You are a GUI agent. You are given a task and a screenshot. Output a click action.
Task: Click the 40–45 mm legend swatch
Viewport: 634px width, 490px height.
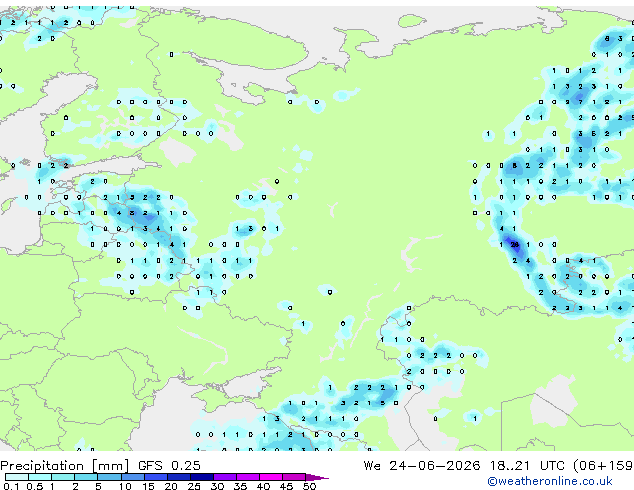[271, 477]
